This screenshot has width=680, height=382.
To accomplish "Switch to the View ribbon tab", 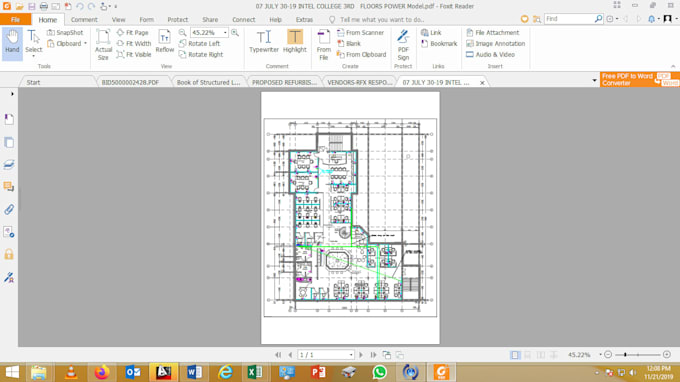I will click(118, 20).
